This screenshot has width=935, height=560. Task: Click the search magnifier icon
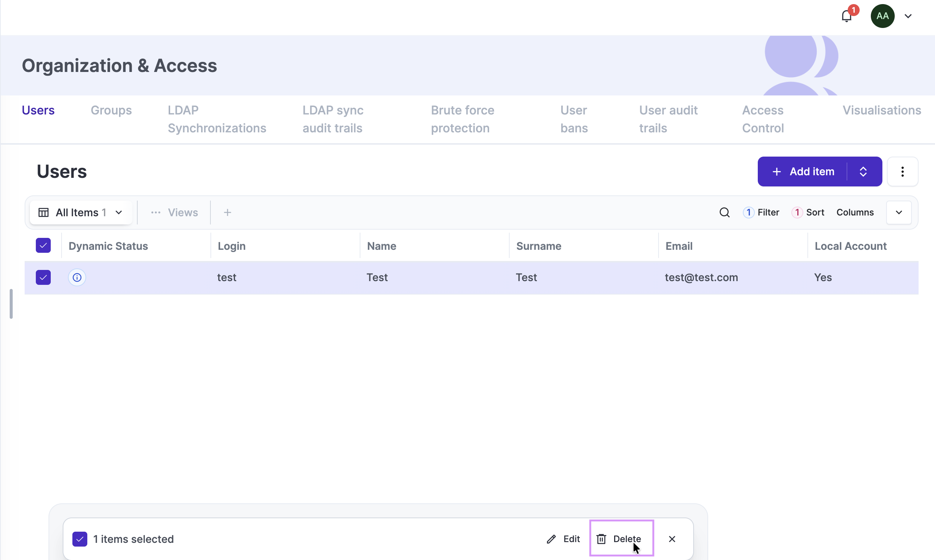click(x=724, y=213)
